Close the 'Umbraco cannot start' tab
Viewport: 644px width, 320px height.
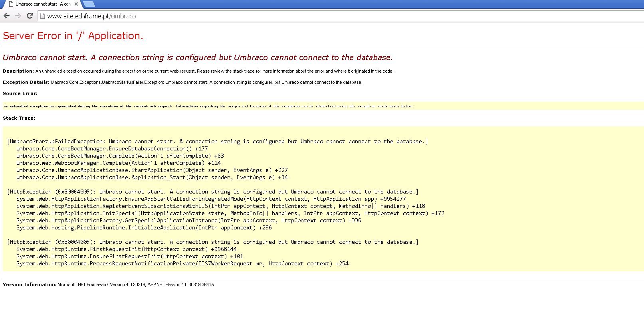click(x=76, y=4)
